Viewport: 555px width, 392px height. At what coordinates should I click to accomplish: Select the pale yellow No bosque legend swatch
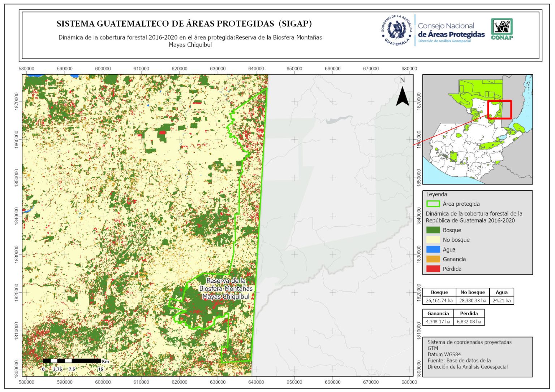click(433, 240)
